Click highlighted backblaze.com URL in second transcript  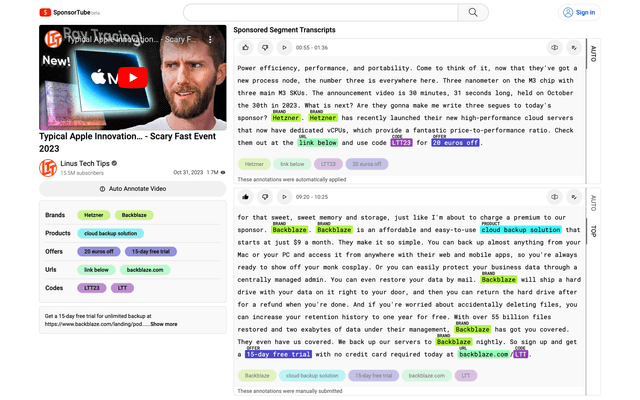[x=484, y=354]
